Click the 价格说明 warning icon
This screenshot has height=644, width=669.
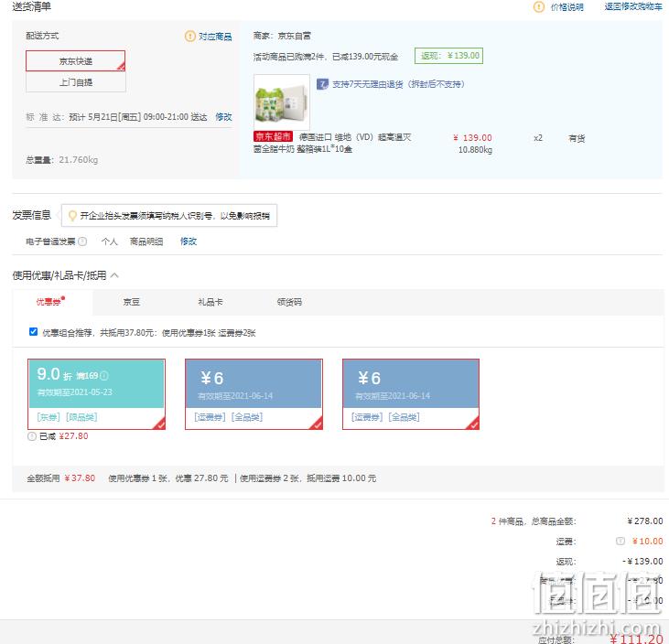[539, 6]
